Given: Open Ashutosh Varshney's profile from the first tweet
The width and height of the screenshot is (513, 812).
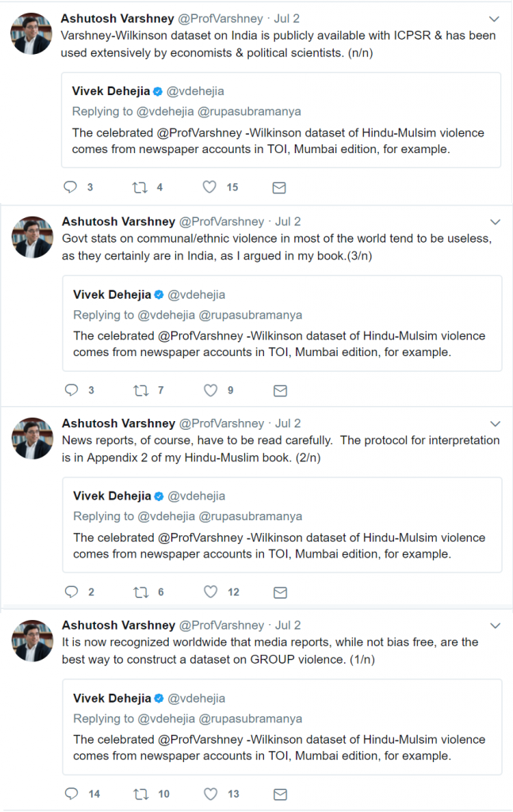Looking at the screenshot, I should (117, 19).
